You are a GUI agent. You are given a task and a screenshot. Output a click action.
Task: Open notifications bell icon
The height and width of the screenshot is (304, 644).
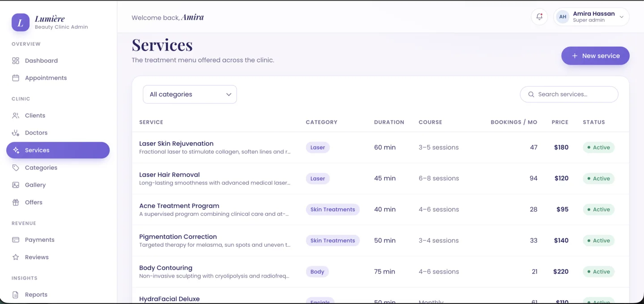point(539,17)
